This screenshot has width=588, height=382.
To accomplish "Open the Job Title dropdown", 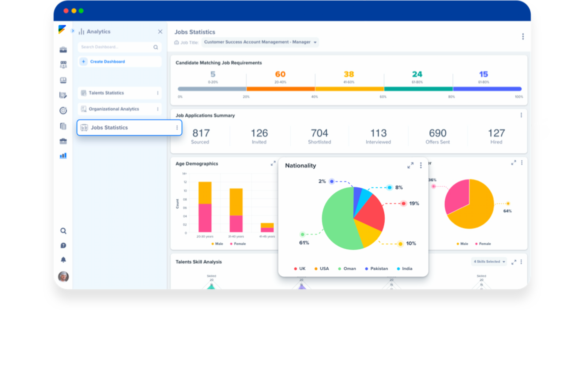I will (x=260, y=42).
